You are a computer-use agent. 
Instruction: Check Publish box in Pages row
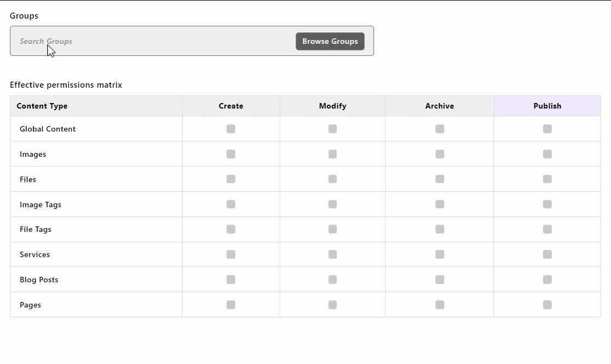point(547,305)
